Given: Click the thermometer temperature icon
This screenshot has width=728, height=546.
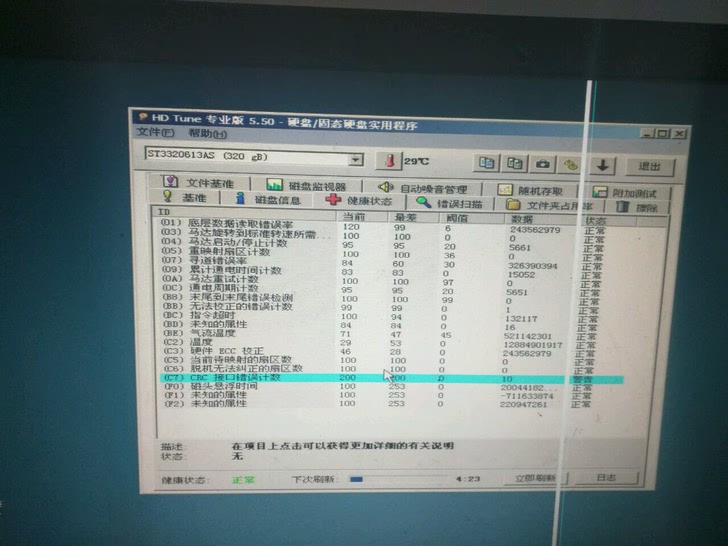Looking at the screenshot, I should click(x=390, y=161).
